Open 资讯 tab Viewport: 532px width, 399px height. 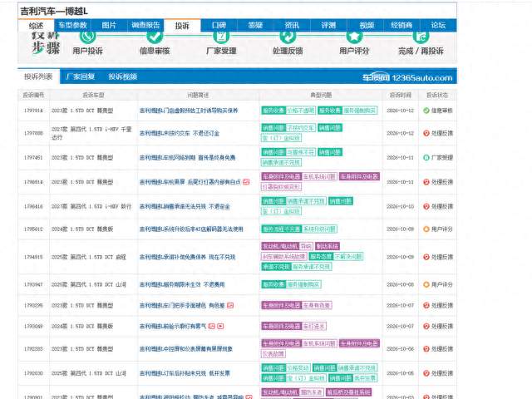(x=292, y=25)
